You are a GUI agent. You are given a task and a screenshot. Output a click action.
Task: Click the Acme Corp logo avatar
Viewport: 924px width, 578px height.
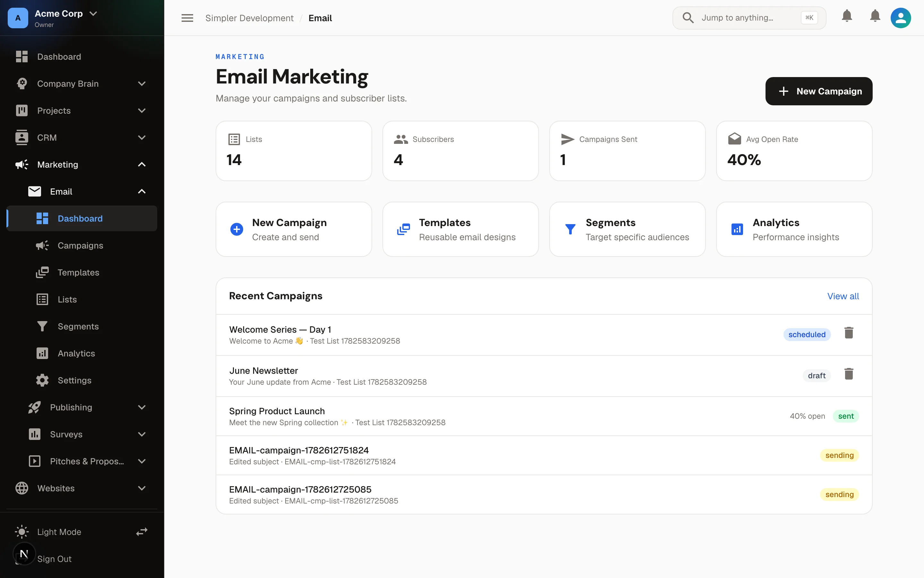tap(18, 18)
